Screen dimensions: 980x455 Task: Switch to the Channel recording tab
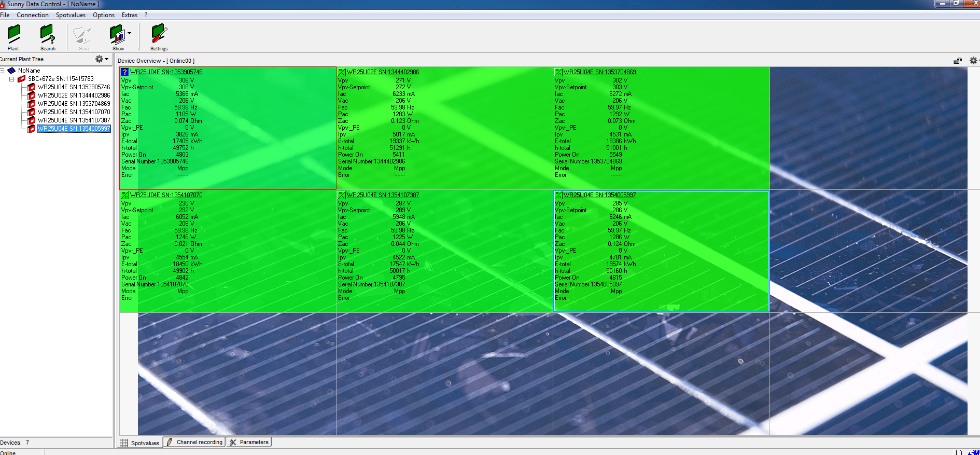click(195, 442)
